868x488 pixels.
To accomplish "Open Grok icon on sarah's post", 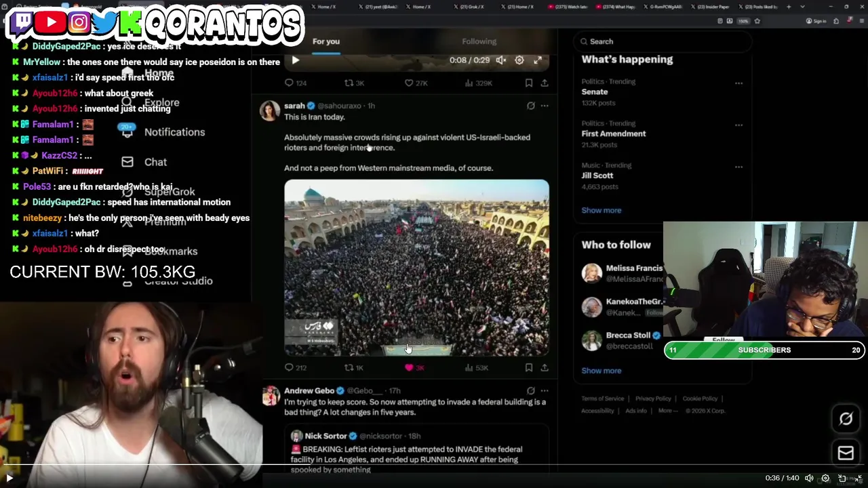I will (531, 106).
